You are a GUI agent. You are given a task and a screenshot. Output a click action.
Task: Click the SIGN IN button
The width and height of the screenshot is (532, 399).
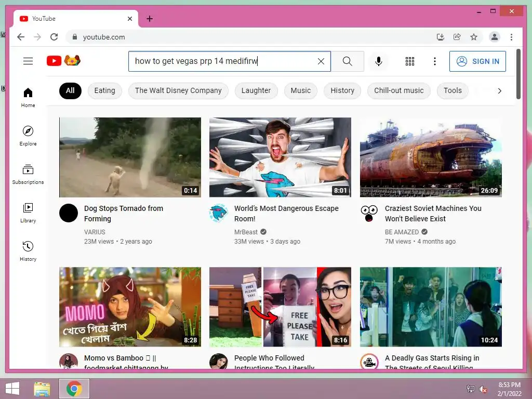[x=477, y=61]
